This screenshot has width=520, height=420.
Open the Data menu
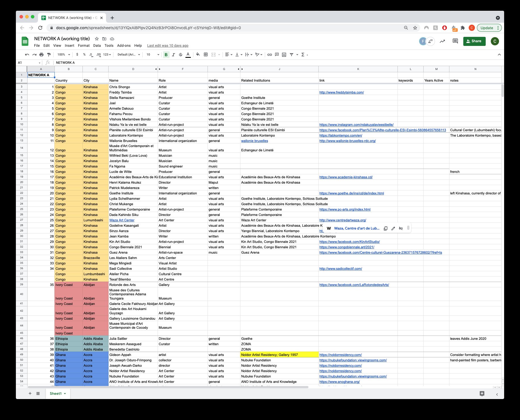97,46
